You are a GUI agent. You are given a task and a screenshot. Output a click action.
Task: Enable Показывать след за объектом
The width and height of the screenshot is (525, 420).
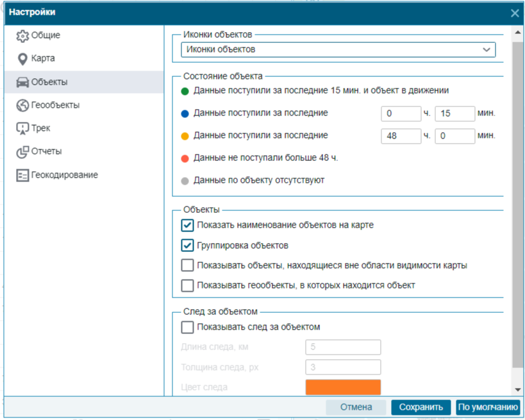[x=187, y=327]
